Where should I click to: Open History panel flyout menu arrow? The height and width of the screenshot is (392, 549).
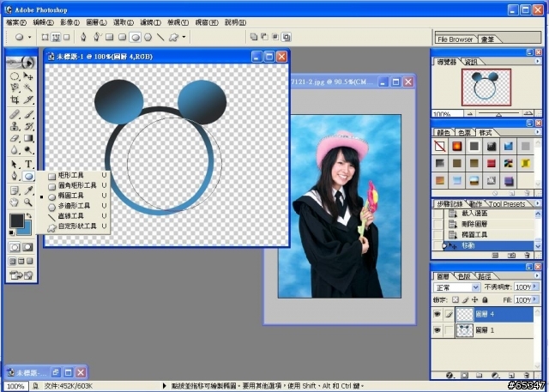[538, 202]
